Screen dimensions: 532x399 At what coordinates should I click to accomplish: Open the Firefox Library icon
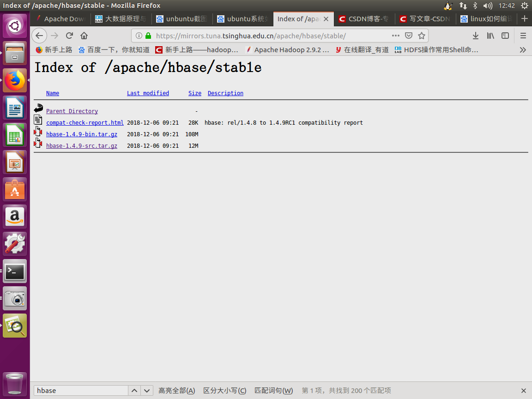(x=490, y=36)
